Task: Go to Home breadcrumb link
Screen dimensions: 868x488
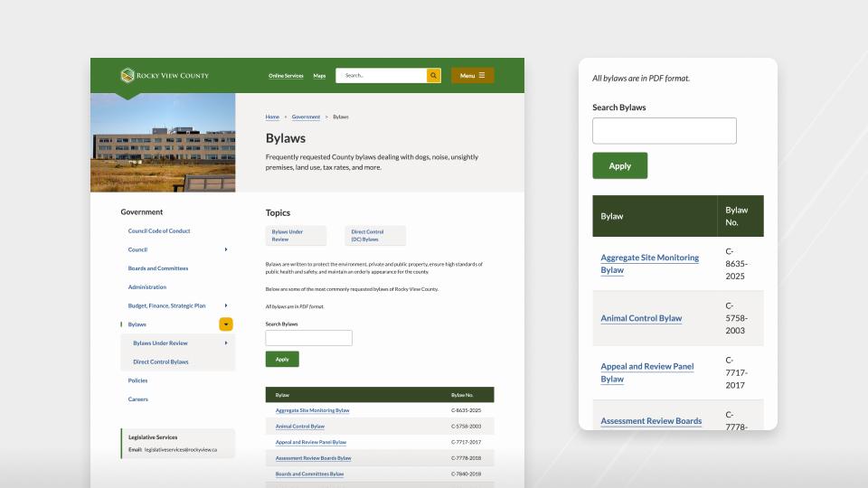Action: click(x=272, y=117)
